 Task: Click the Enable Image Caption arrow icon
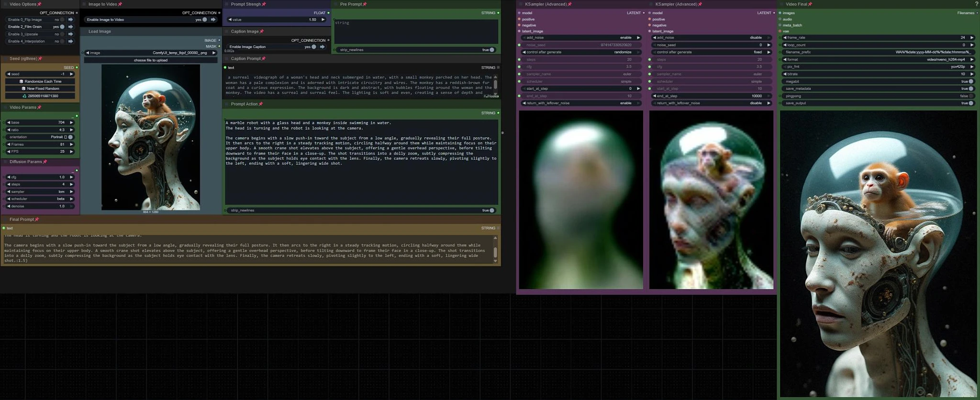coord(322,47)
